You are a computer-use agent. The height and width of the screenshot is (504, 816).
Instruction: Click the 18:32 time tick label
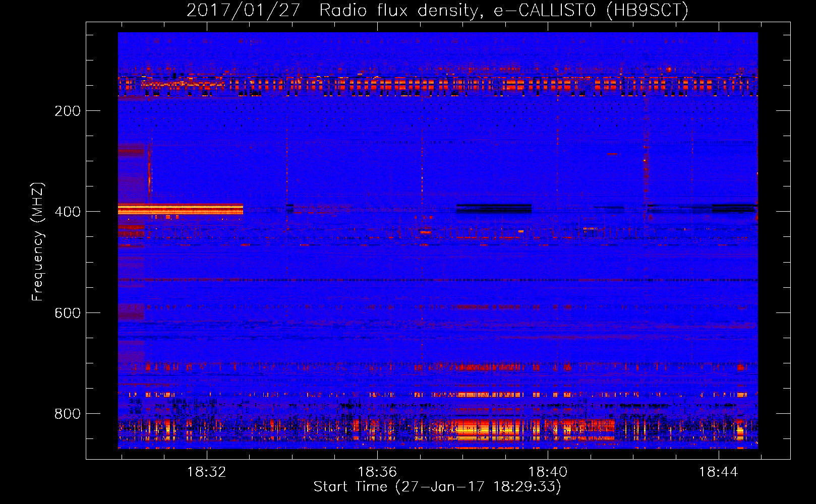[x=207, y=472]
